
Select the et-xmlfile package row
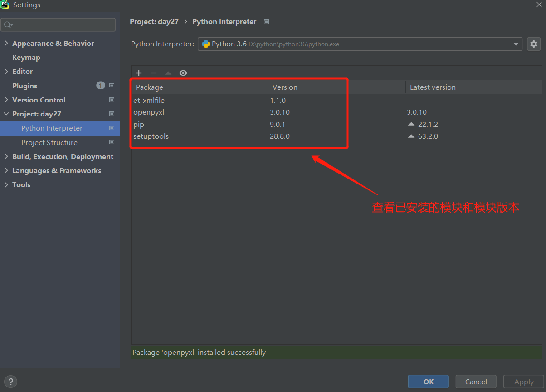pyautogui.click(x=336, y=101)
